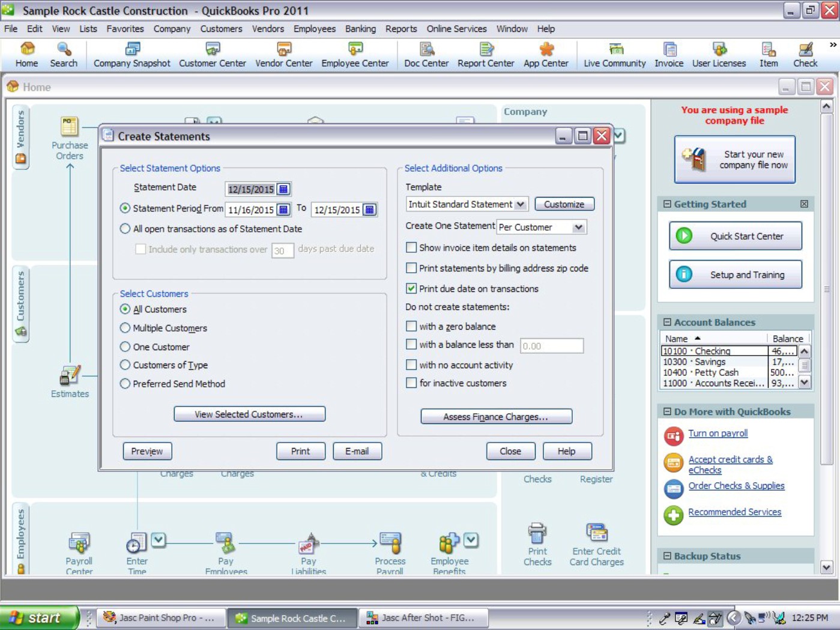
Task: Open the Reports menu
Action: tap(401, 29)
